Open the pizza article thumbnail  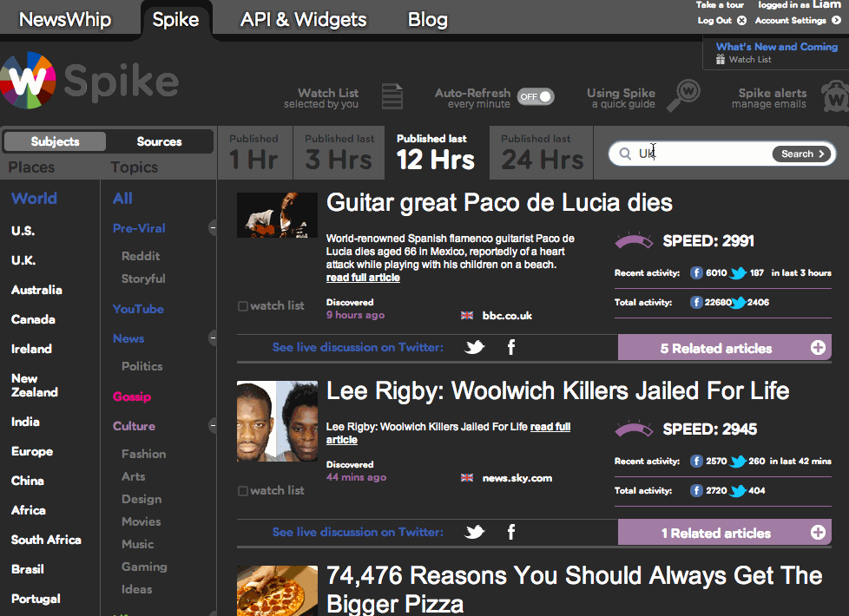(277, 591)
